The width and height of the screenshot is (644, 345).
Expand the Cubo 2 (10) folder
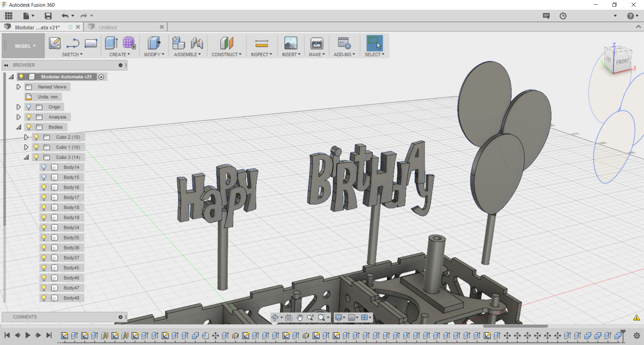[26, 137]
